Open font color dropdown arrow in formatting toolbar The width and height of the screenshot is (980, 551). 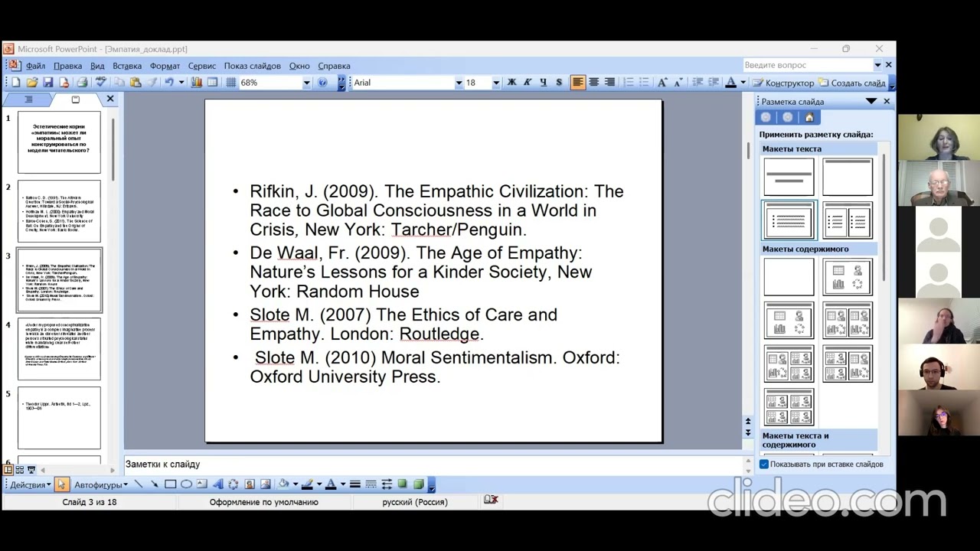click(x=743, y=83)
